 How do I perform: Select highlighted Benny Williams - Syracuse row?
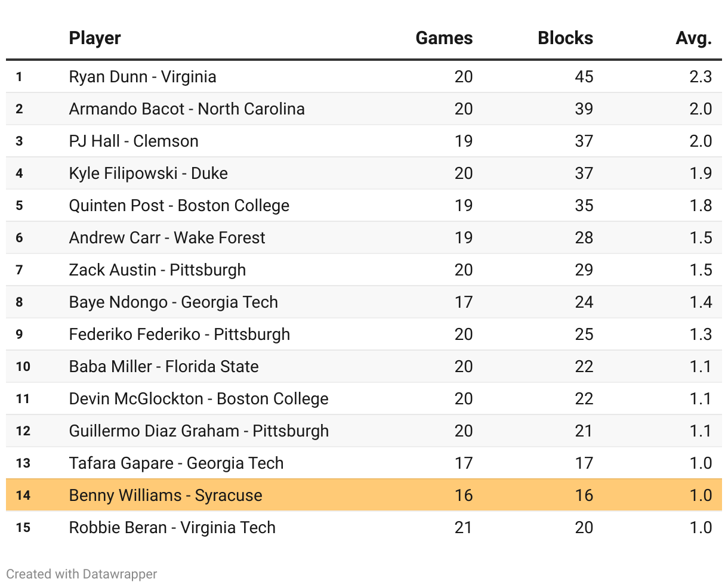click(x=166, y=496)
